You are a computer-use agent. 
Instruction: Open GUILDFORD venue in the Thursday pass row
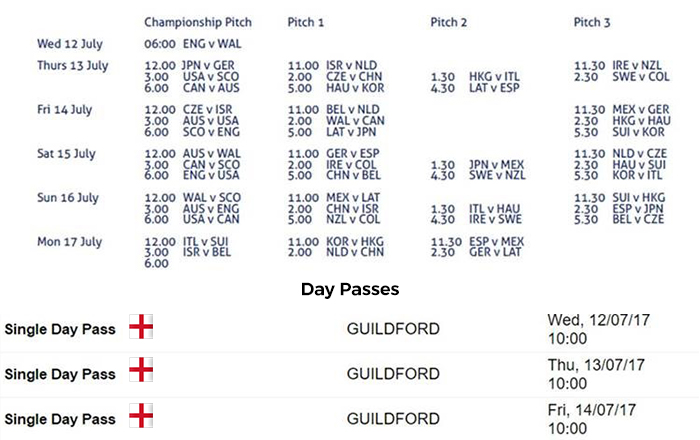click(392, 374)
